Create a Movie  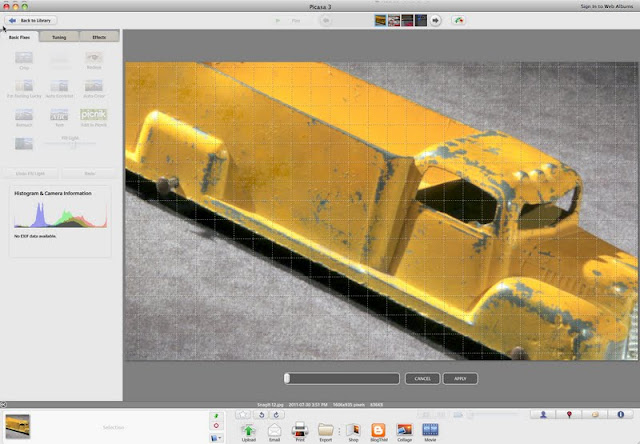[430, 432]
